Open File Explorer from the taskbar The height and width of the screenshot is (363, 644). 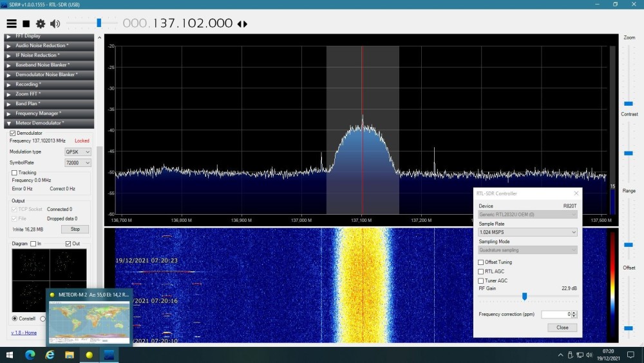[x=70, y=355]
